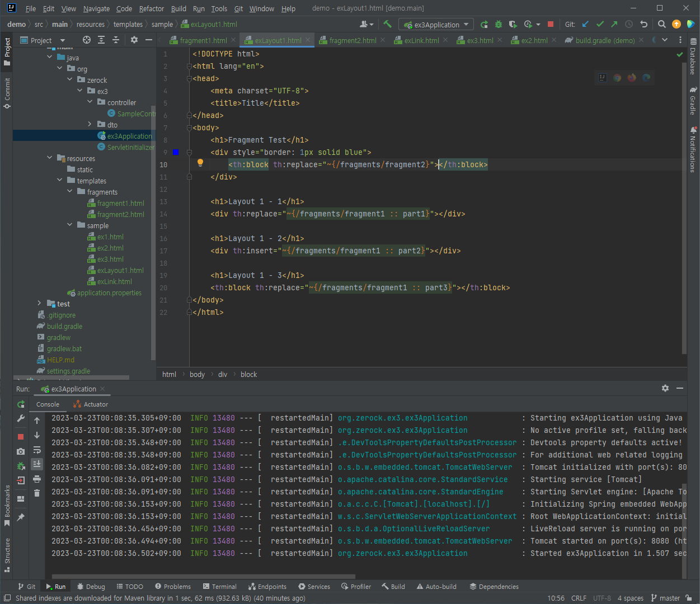Open Project panel gear options
Viewport: 700px width, 604px height.
point(134,40)
